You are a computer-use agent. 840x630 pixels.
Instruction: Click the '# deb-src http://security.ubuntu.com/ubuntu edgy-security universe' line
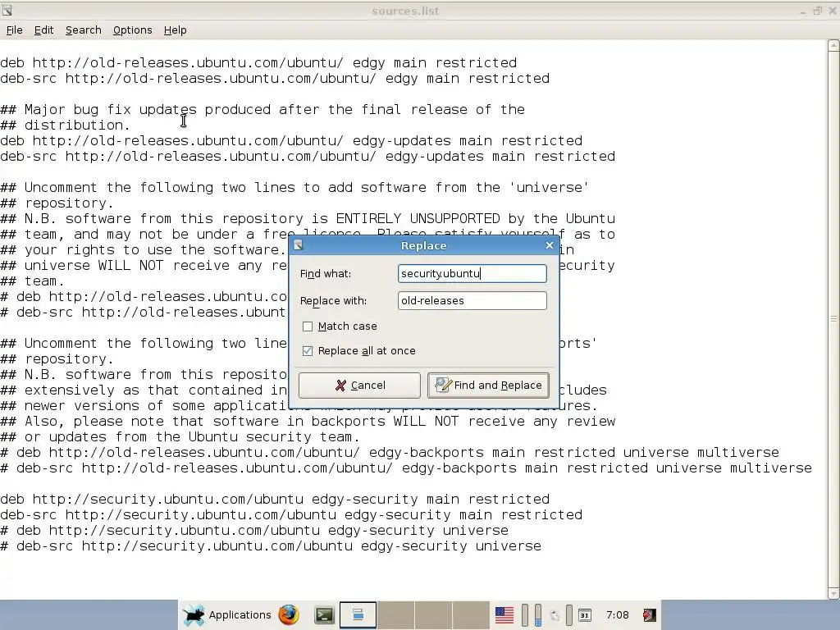pyautogui.click(x=271, y=546)
